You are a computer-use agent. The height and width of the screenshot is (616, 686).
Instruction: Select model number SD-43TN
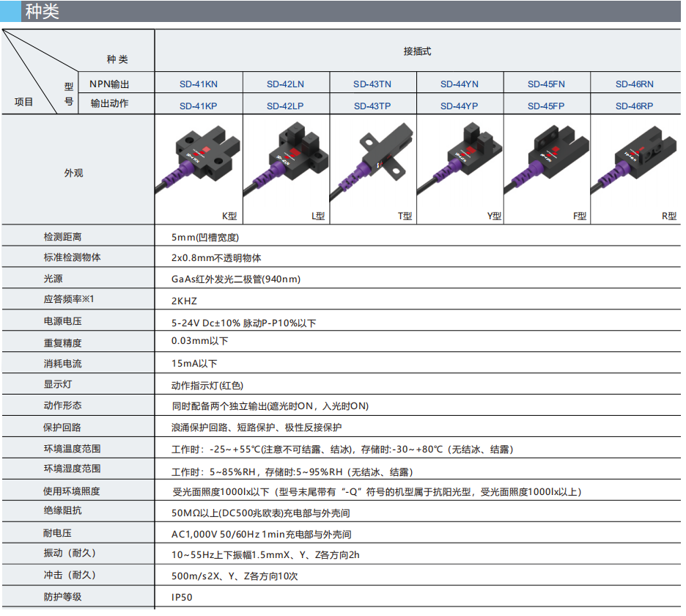point(372,84)
